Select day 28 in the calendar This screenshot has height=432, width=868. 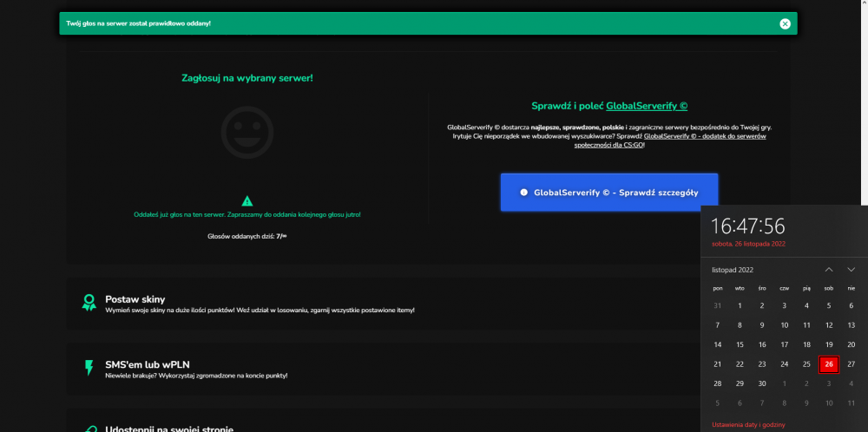click(718, 384)
